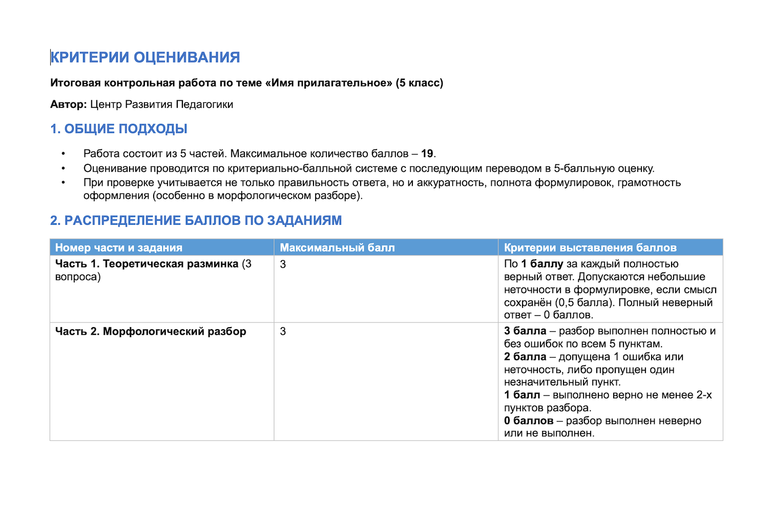The height and width of the screenshot is (532, 772).
Task: Click the criteria text По 1 баллу
Action: [610, 289]
